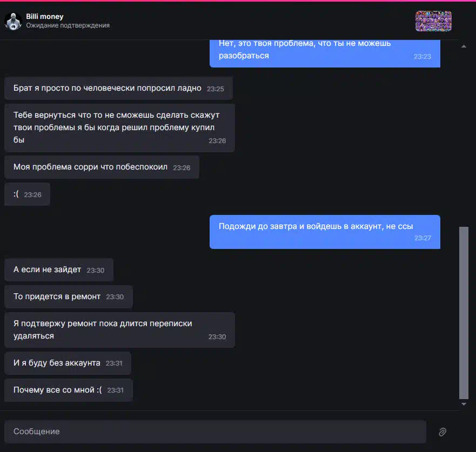Click the paperclip attach file icon
Image resolution: width=476 pixels, height=452 pixels.
(x=443, y=431)
